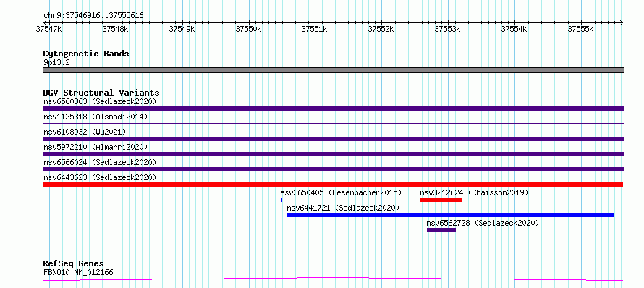This screenshot has width=644, height=288.
Task: Click the 37554k ruler position
Action: pos(514,29)
